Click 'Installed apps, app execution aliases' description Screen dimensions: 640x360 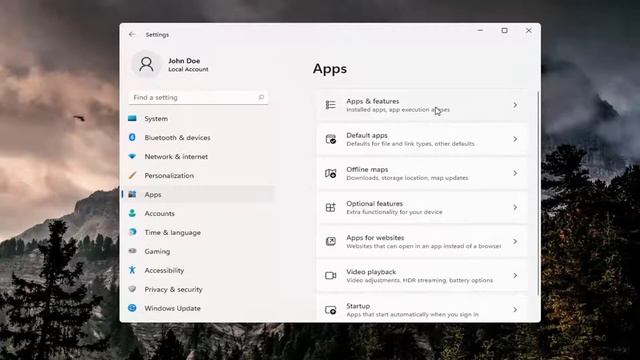pyautogui.click(x=398, y=109)
